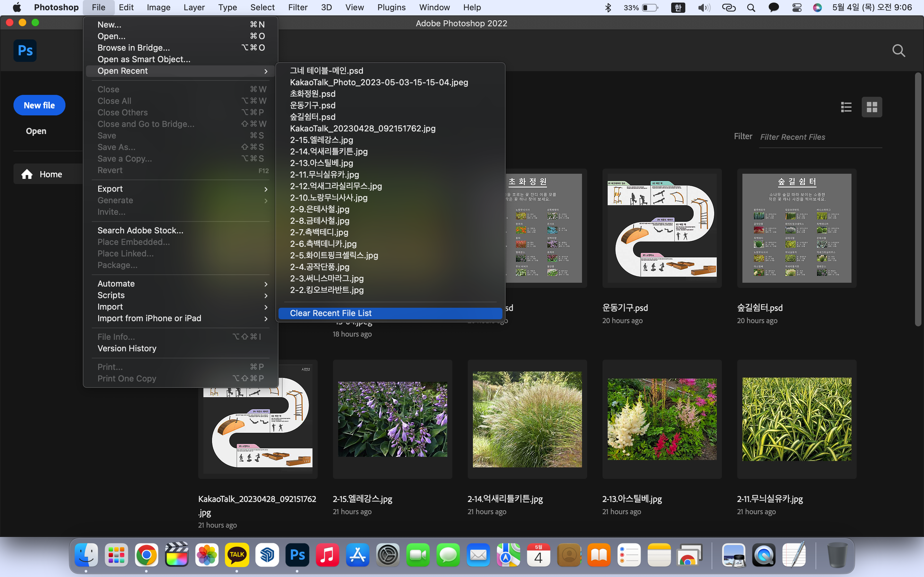Toggle the Korean input source indicator

tap(678, 8)
